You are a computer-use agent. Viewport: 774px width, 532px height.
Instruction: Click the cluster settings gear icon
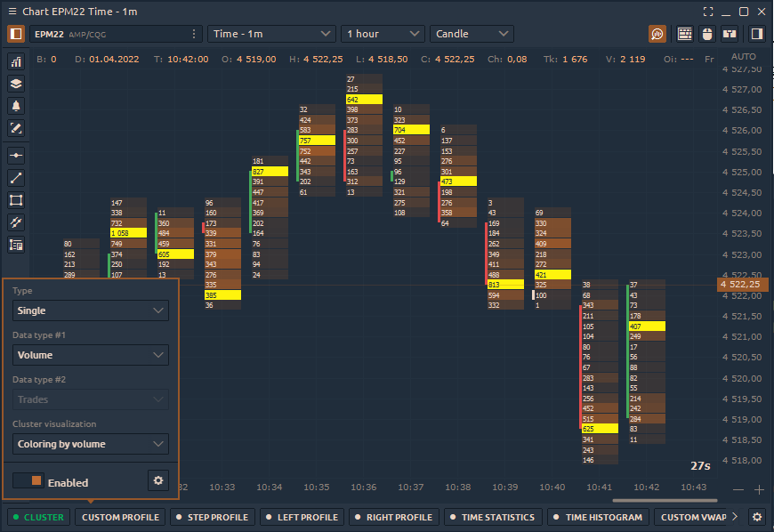(158, 480)
